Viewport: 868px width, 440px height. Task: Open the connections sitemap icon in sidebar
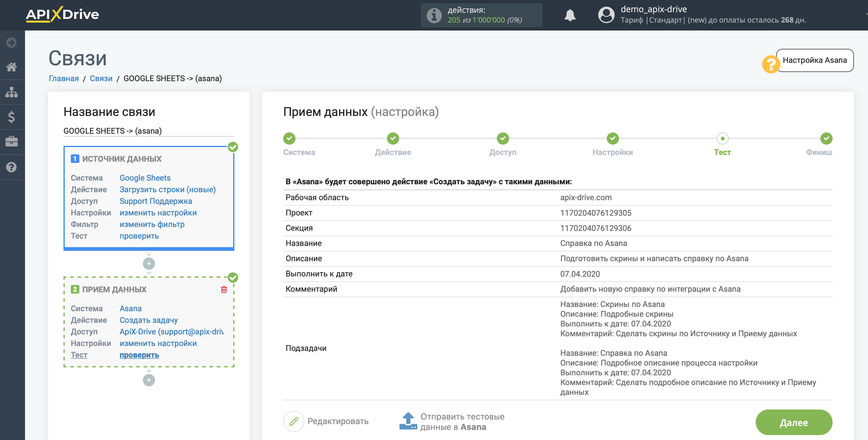pyautogui.click(x=12, y=92)
